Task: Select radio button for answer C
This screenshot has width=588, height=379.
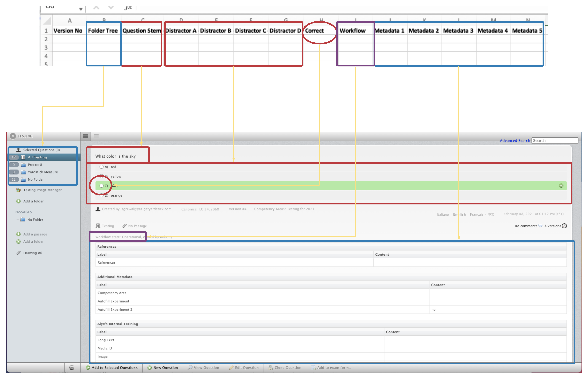Action: click(102, 186)
